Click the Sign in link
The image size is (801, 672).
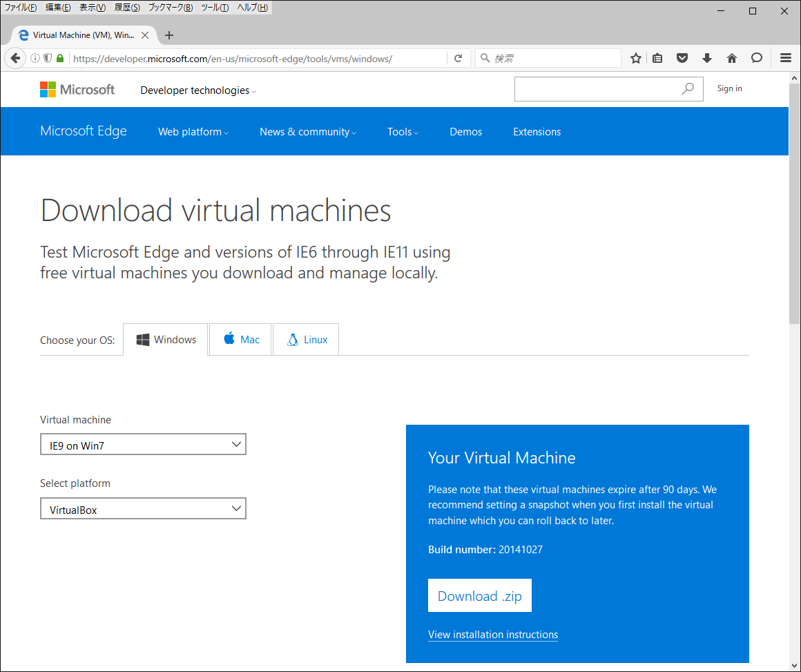coord(729,88)
